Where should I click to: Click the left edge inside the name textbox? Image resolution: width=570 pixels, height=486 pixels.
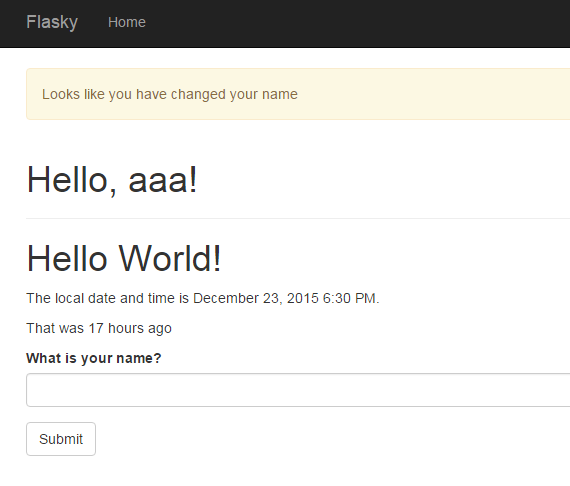pyautogui.click(x=35, y=390)
